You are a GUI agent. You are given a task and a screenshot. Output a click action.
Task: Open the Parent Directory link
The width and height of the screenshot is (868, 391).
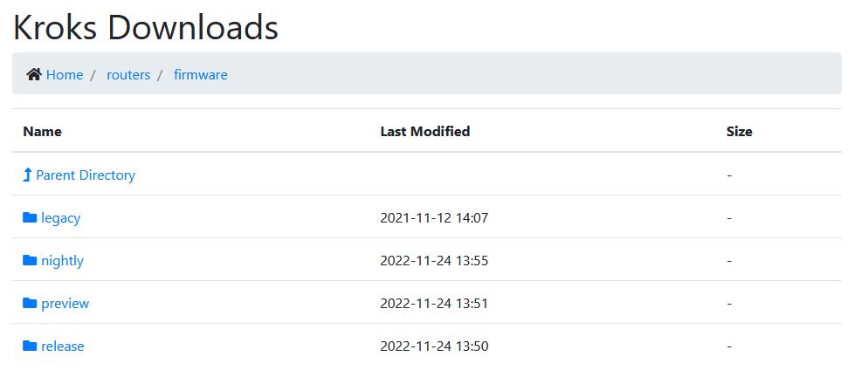coord(86,175)
